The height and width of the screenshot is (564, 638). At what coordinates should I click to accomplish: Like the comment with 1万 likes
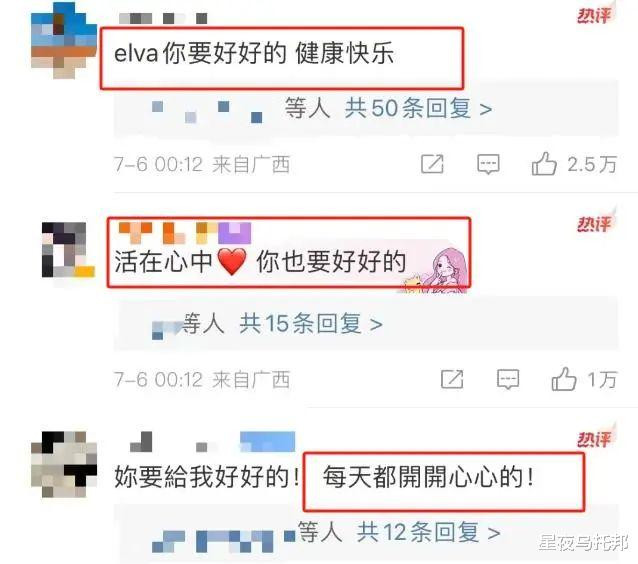click(564, 379)
